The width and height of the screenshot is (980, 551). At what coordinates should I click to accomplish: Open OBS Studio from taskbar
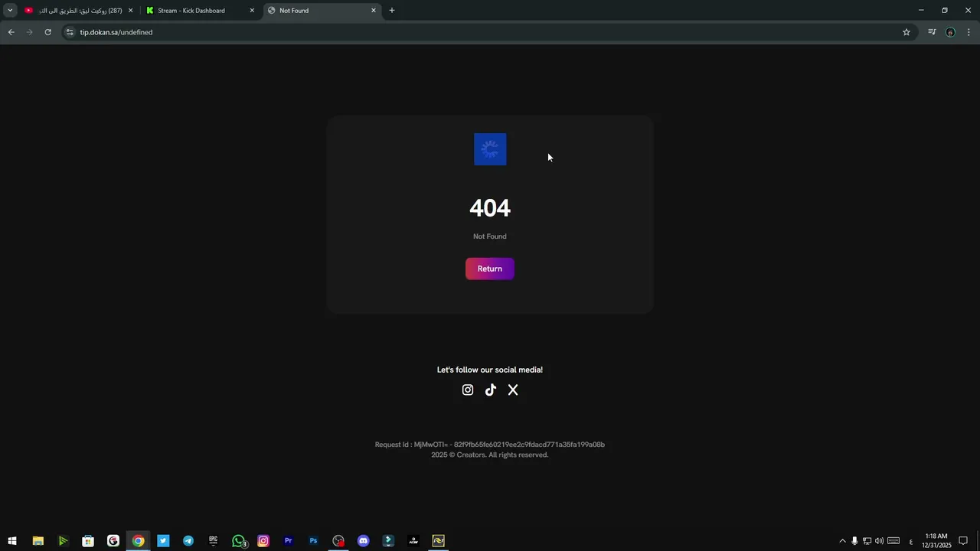(338, 541)
